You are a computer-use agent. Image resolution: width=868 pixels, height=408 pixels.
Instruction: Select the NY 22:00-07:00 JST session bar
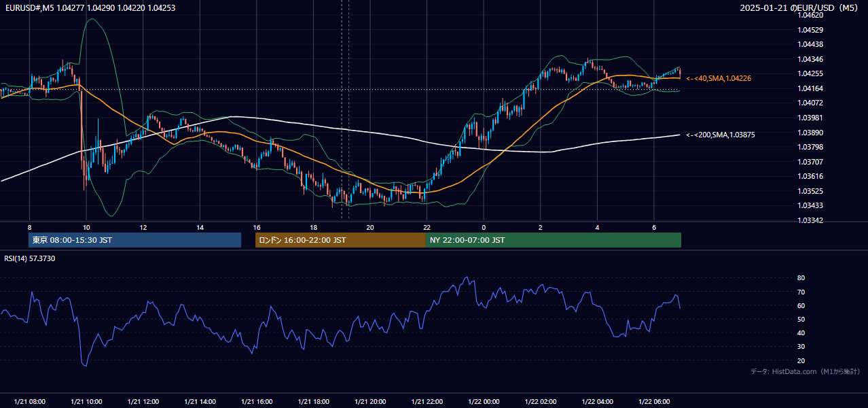pos(554,240)
